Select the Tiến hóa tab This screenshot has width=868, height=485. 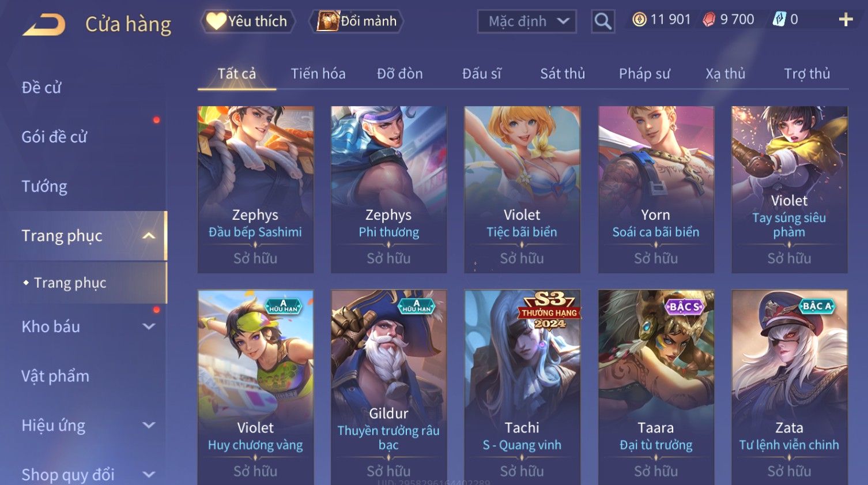tap(318, 74)
